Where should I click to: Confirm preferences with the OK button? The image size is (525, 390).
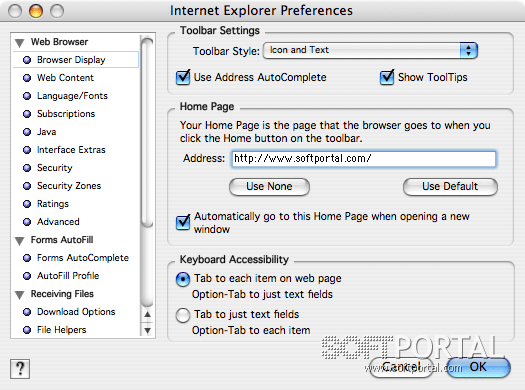pos(478,367)
